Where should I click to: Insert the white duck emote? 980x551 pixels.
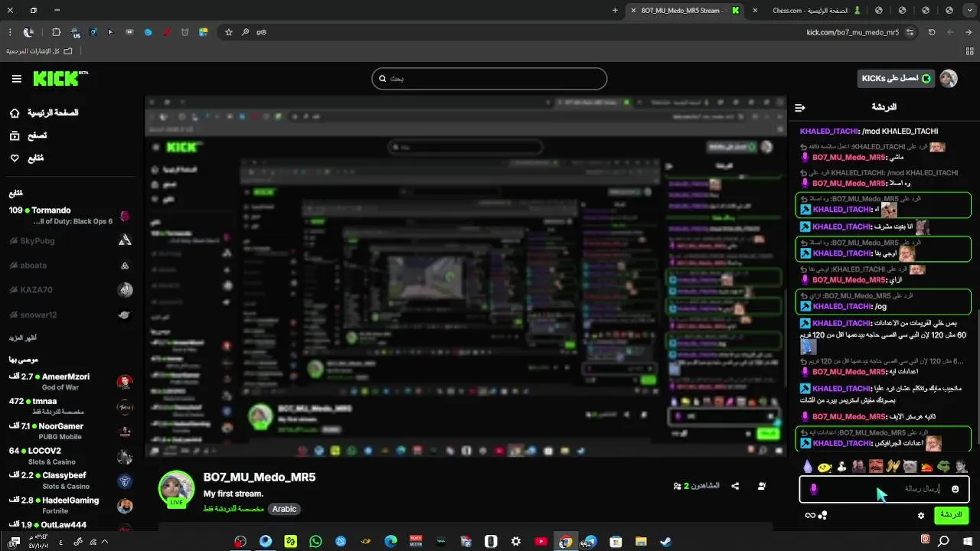(x=841, y=466)
